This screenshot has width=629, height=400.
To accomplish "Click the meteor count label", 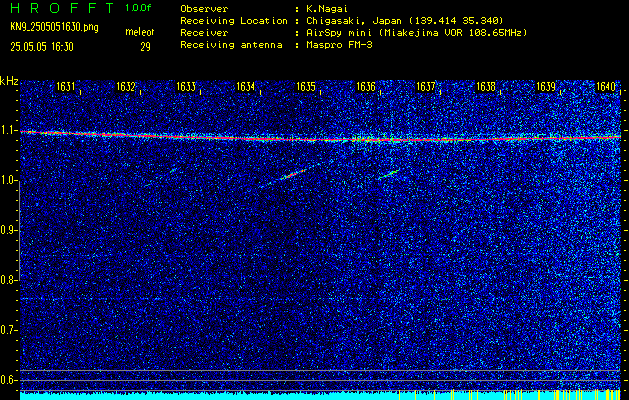I will point(140,32).
